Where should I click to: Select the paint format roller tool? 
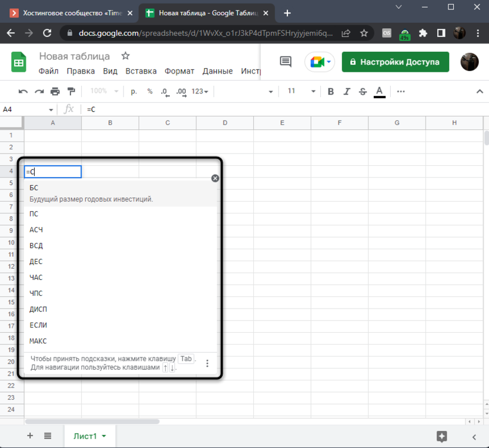coord(72,92)
